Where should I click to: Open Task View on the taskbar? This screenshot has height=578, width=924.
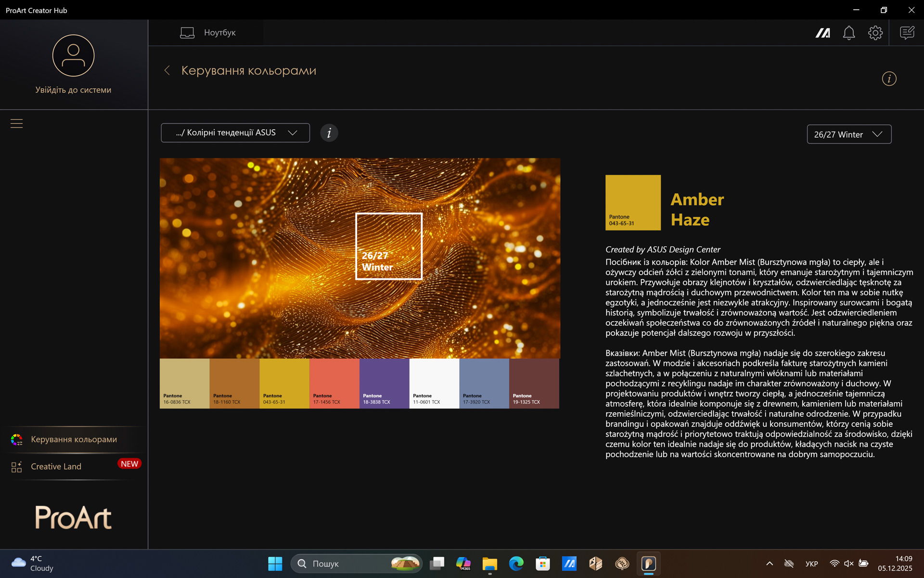pyautogui.click(x=437, y=564)
